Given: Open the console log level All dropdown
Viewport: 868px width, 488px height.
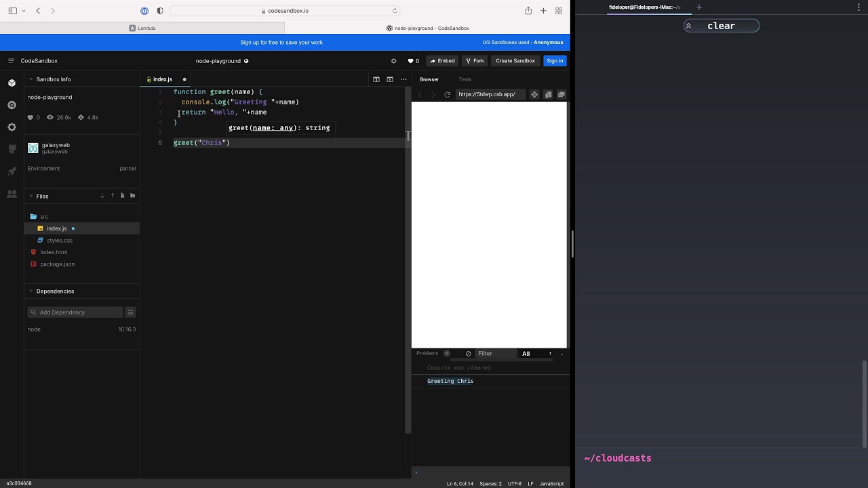Looking at the screenshot, I should pyautogui.click(x=536, y=354).
